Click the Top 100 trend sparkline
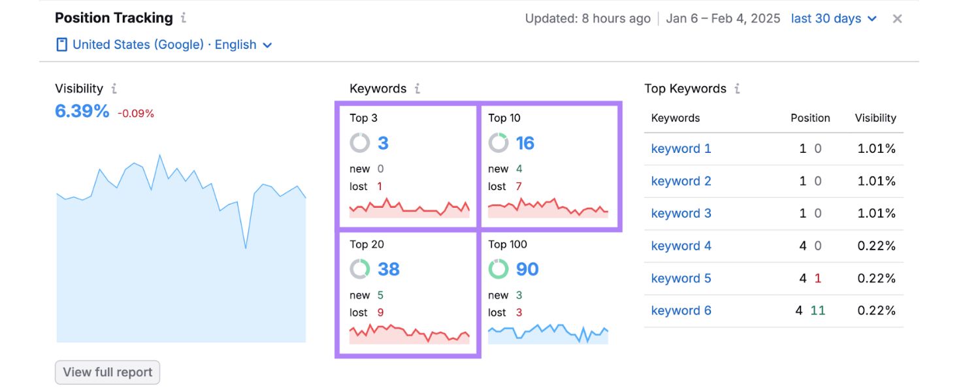 click(549, 333)
